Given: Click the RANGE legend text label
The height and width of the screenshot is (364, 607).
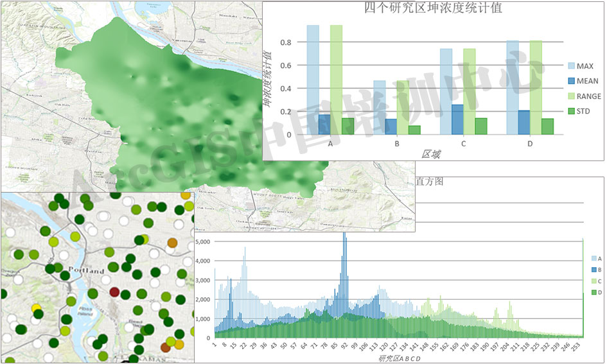Looking at the screenshot, I should pos(589,96).
